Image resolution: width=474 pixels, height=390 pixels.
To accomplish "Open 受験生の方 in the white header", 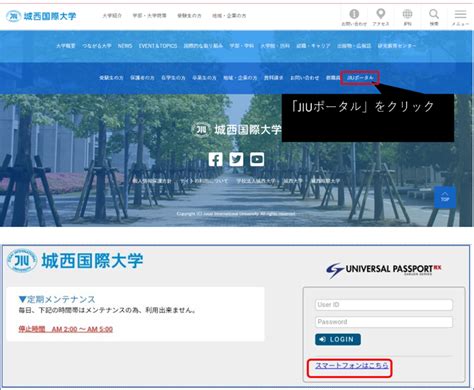I will 189,16.
